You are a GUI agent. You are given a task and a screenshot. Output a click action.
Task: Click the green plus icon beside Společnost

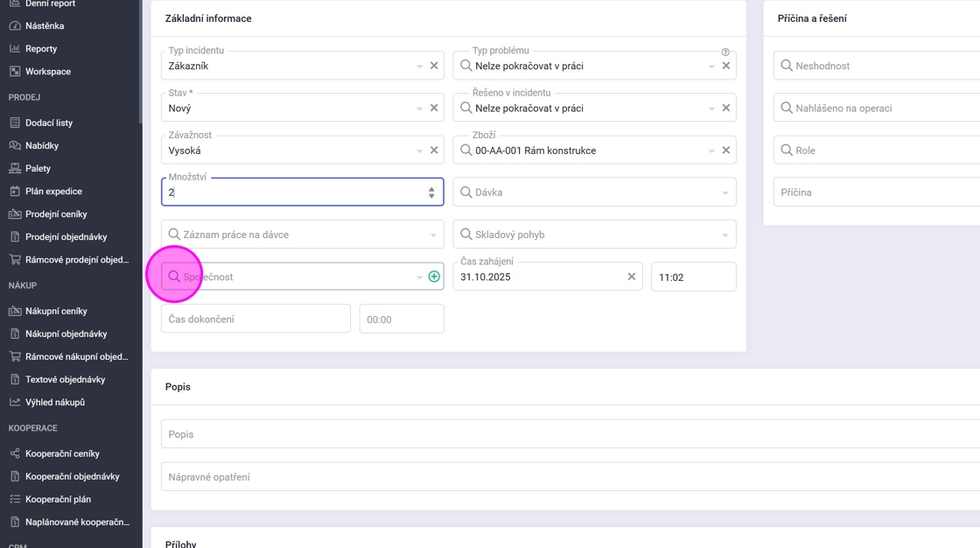point(434,277)
